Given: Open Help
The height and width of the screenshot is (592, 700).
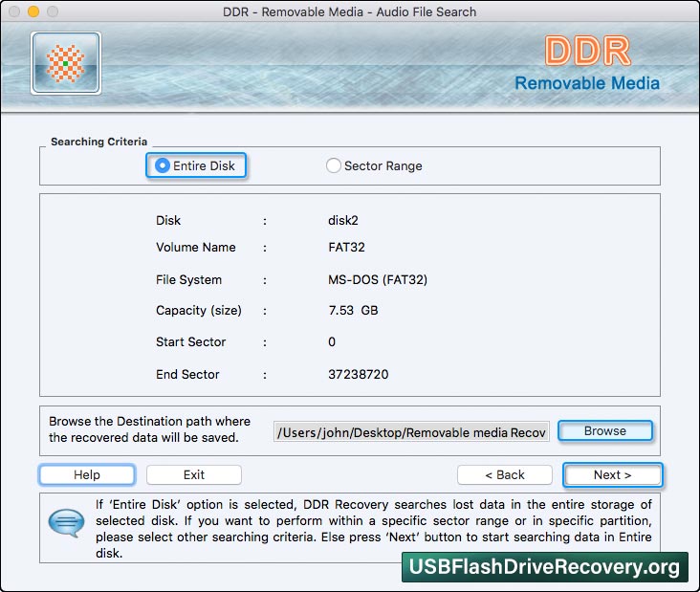Looking at the screenshot, I should click(x=87, y=474).
